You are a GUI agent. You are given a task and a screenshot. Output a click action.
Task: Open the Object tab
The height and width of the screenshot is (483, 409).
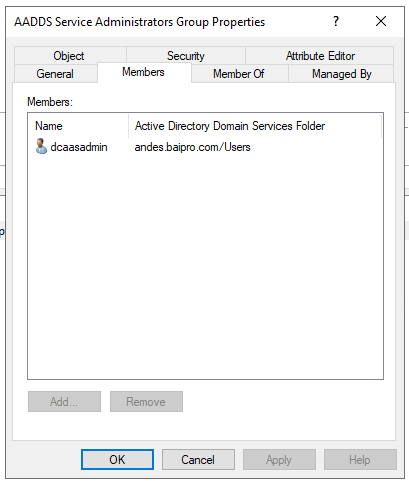click(69, 56)
